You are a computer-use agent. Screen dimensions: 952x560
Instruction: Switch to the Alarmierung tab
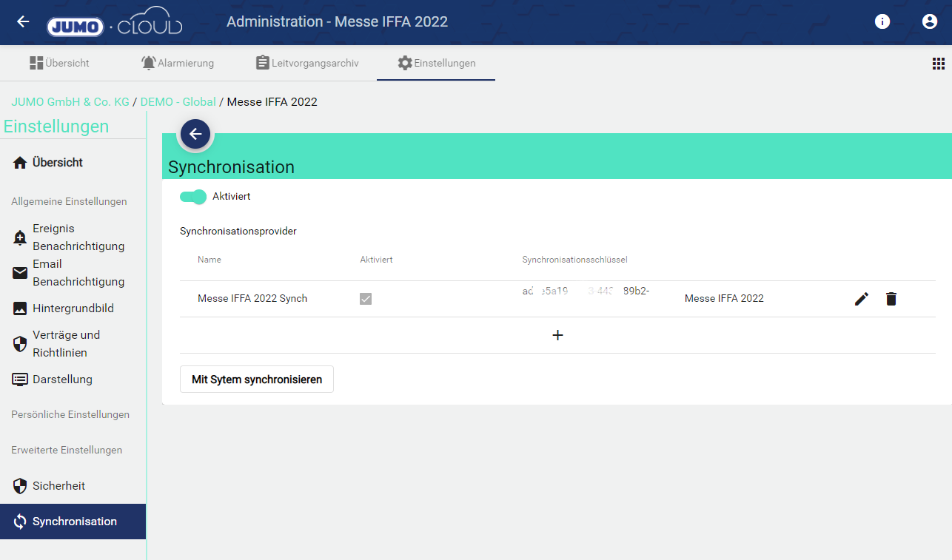[178, 63]
